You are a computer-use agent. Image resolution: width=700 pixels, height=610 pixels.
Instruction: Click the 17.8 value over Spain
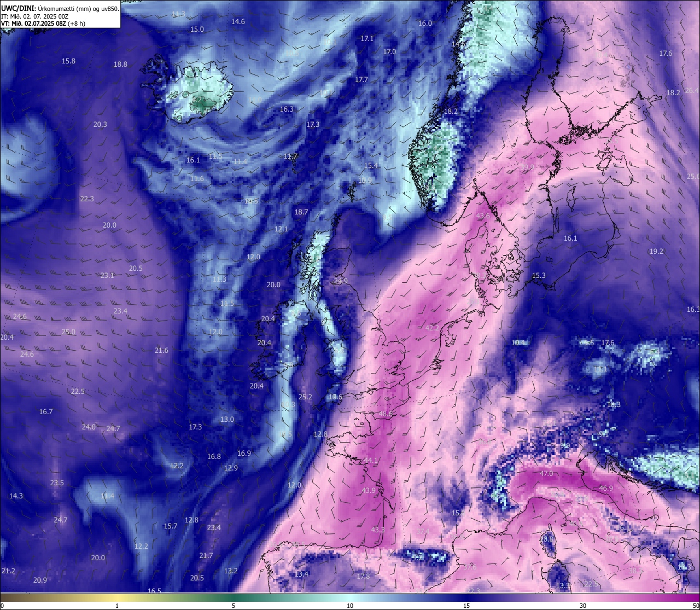pos(363,577)
